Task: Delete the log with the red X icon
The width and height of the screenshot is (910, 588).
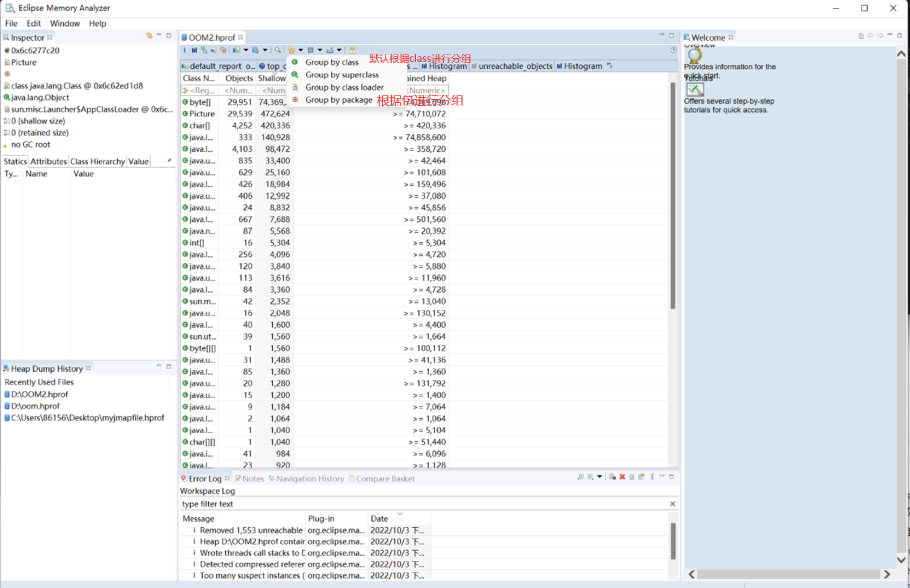Action: tap(622, 476)
